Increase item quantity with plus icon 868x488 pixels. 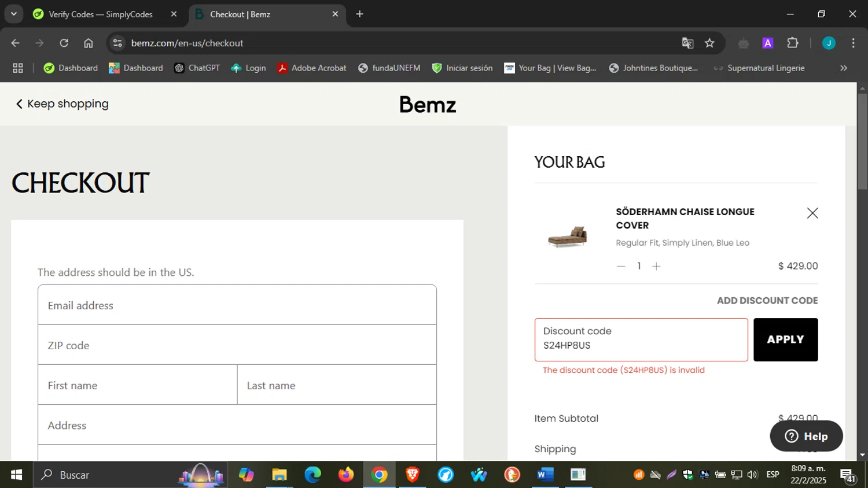point(656,267)
